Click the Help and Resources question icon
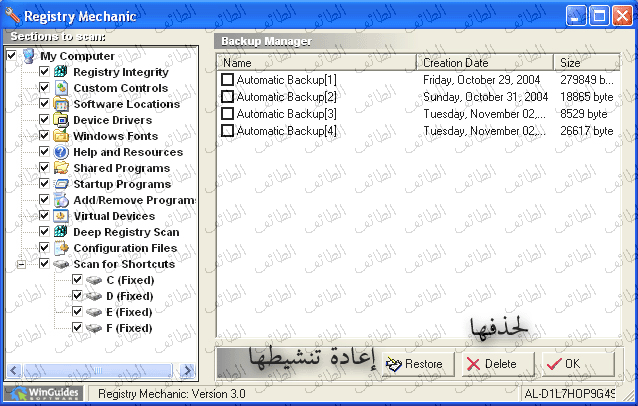This screenshot has height=406, width=638. 61,152
